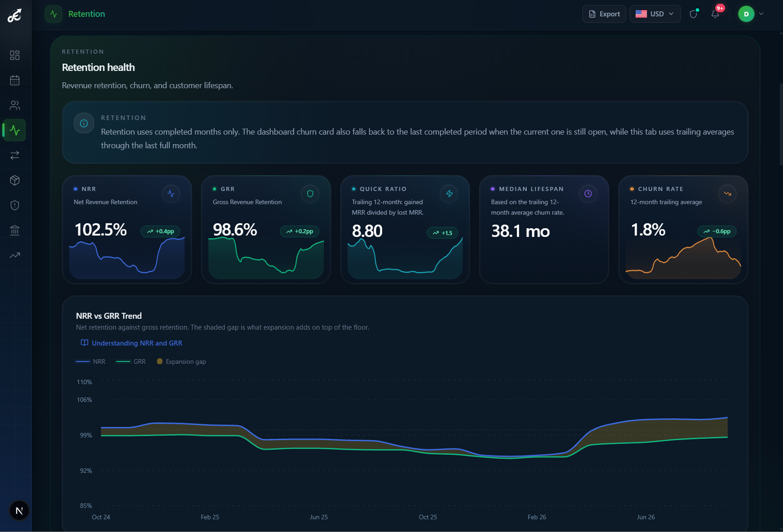783x532 pixels.
Task: Go to the users icon in sidebar
Action: click(15, 105)
